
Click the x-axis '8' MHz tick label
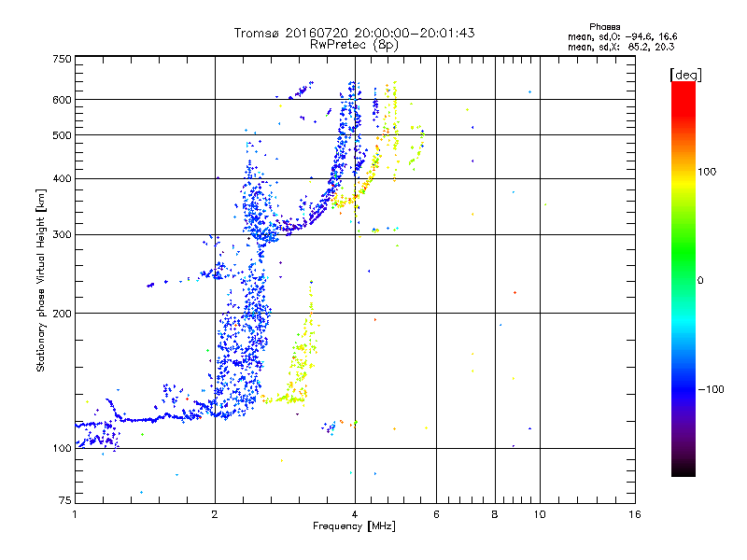[495, 514]
